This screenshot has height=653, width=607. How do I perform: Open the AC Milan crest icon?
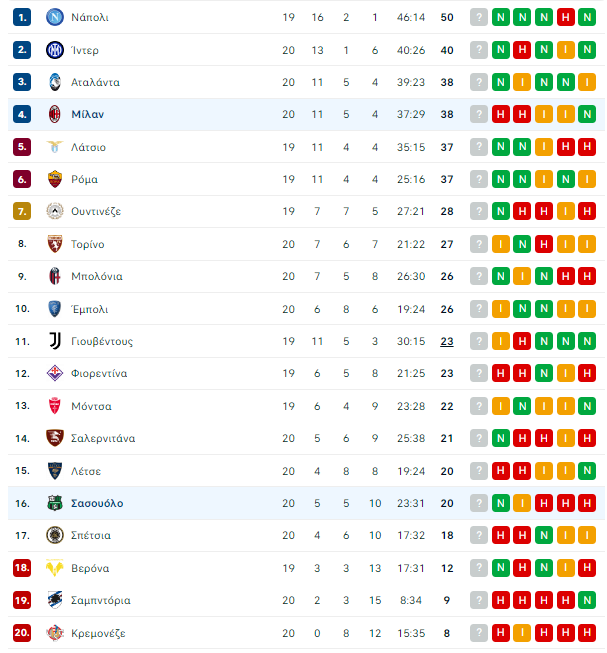click(55, 114)
